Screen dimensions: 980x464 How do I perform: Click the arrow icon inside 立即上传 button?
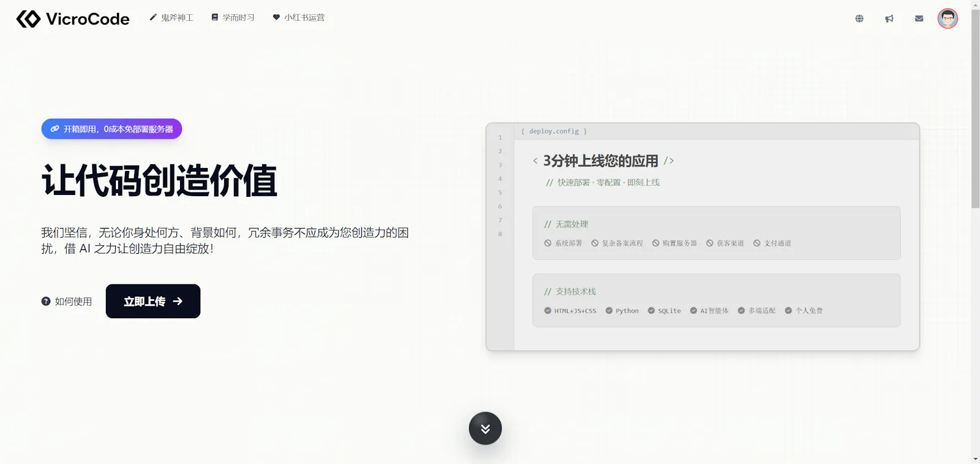coord(178,301)
